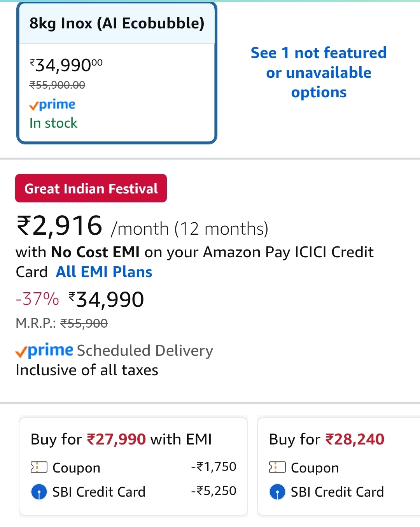Click the coupon icon in the ₹27,990 EMI offer

(x=39, y=467)
